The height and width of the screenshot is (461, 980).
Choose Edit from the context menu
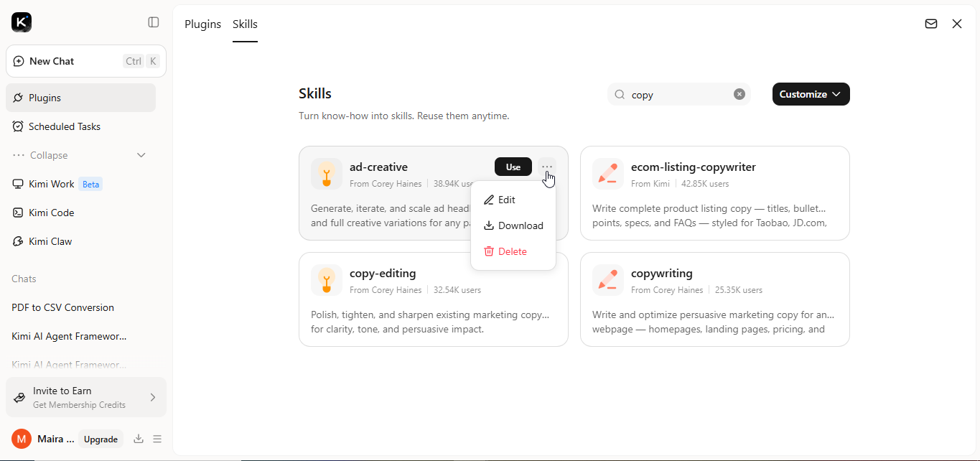tap(513, 200)
